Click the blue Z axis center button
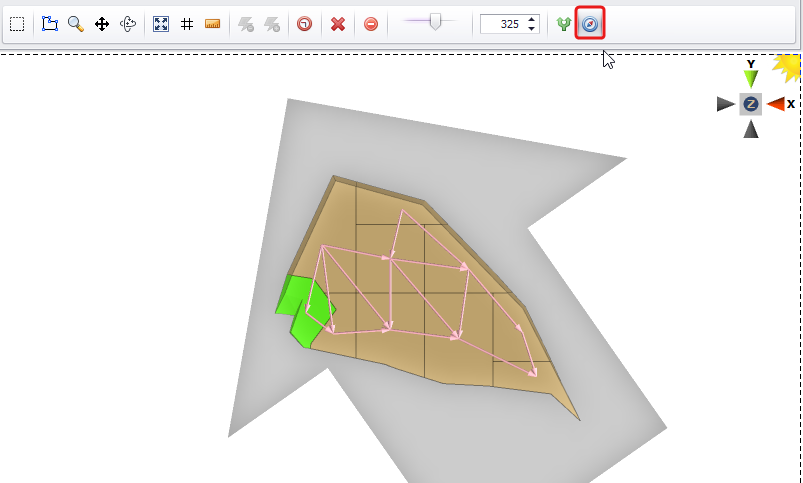Screen dimensions: 803x483 (x=751, y=104)
